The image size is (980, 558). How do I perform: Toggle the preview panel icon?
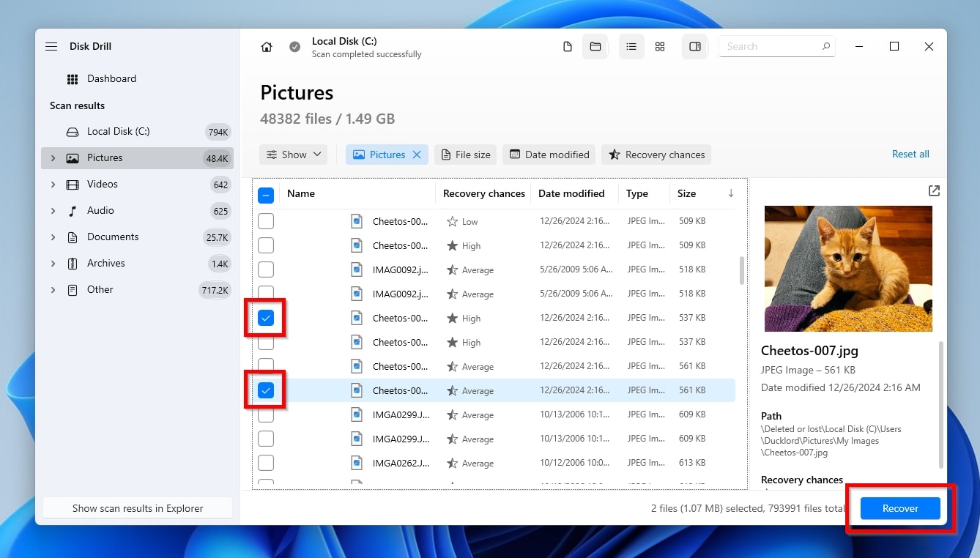click(x=694, y=46)
